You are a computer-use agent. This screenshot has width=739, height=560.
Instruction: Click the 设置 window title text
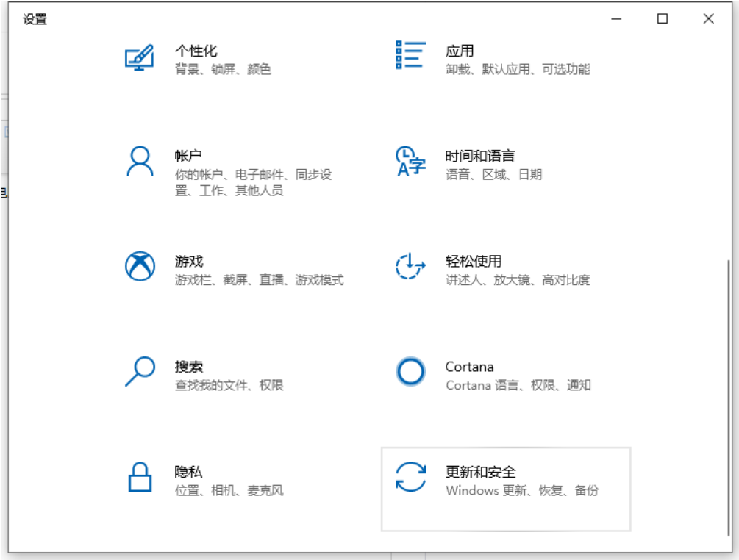(35, 19)
